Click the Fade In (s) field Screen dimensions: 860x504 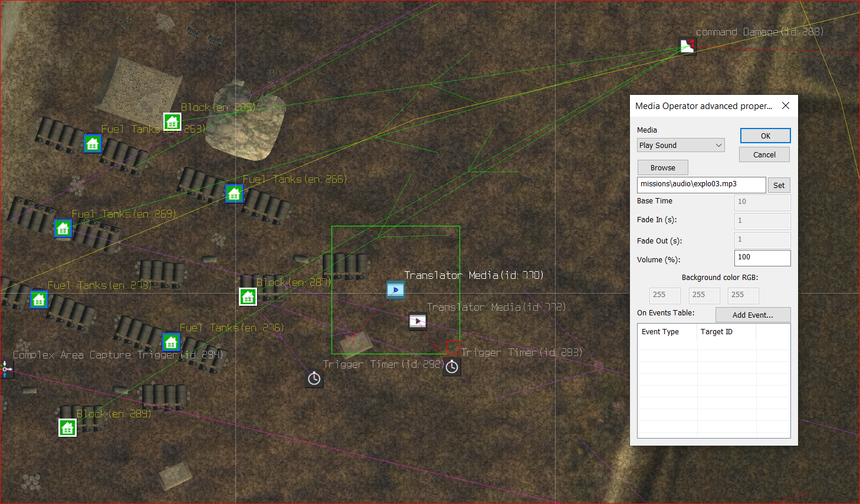(762, 221)
